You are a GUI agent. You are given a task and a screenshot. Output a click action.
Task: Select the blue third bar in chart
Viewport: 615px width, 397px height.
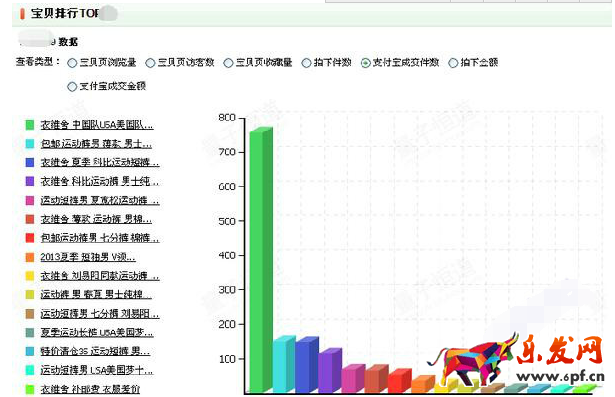point(307,365)
